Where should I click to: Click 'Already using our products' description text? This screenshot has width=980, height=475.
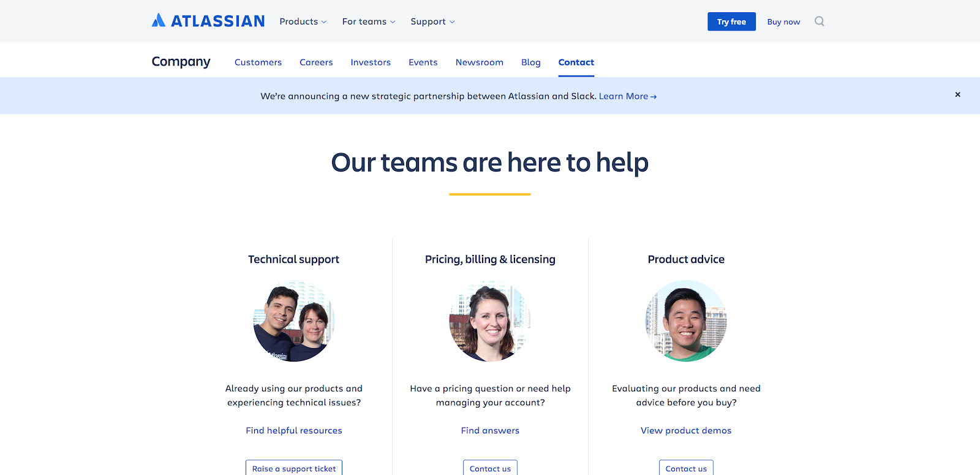point(294,395)
